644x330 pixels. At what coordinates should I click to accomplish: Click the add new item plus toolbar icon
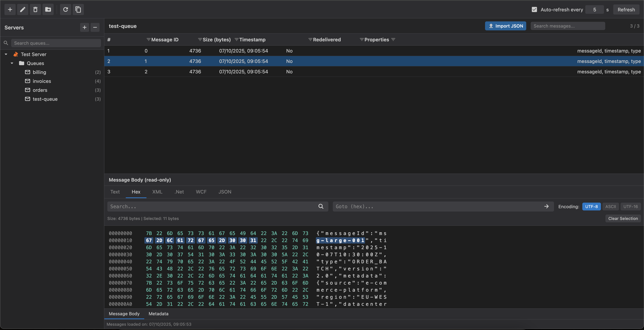[x=10, y=9]
